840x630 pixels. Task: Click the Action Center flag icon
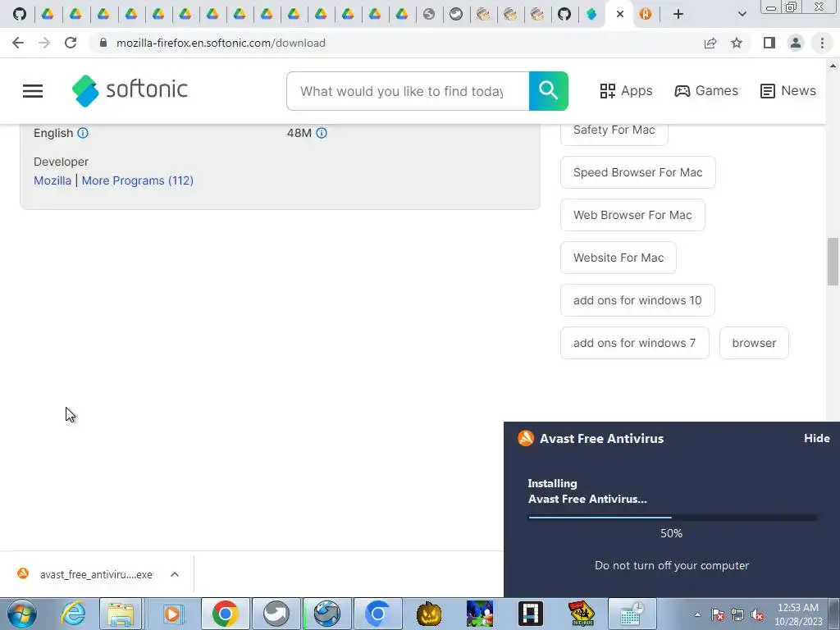[718, 615]
